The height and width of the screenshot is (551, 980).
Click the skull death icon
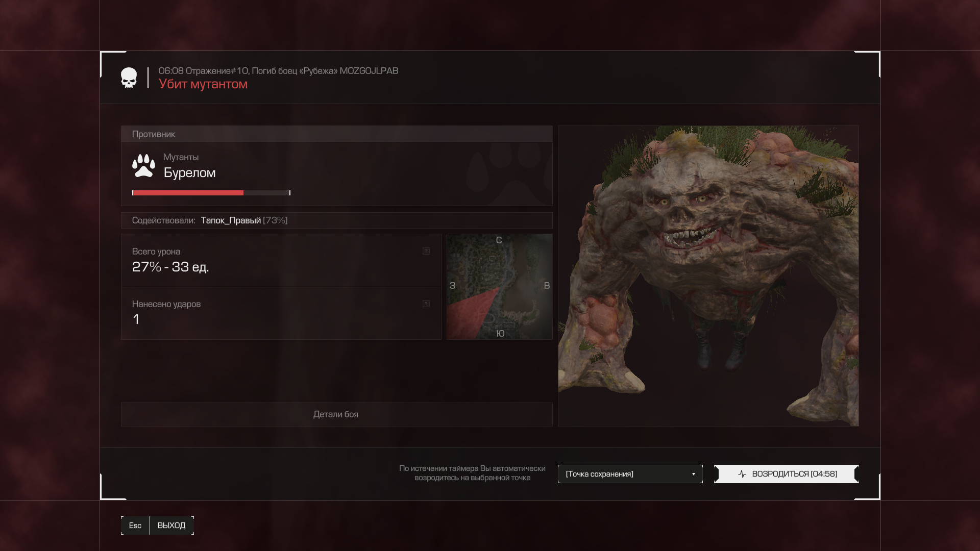click(129, 78)
